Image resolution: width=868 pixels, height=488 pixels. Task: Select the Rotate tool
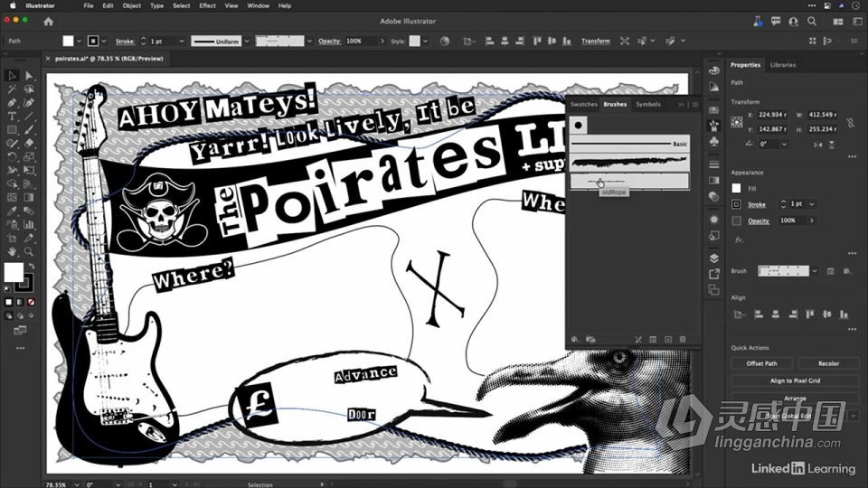[12, 156]
